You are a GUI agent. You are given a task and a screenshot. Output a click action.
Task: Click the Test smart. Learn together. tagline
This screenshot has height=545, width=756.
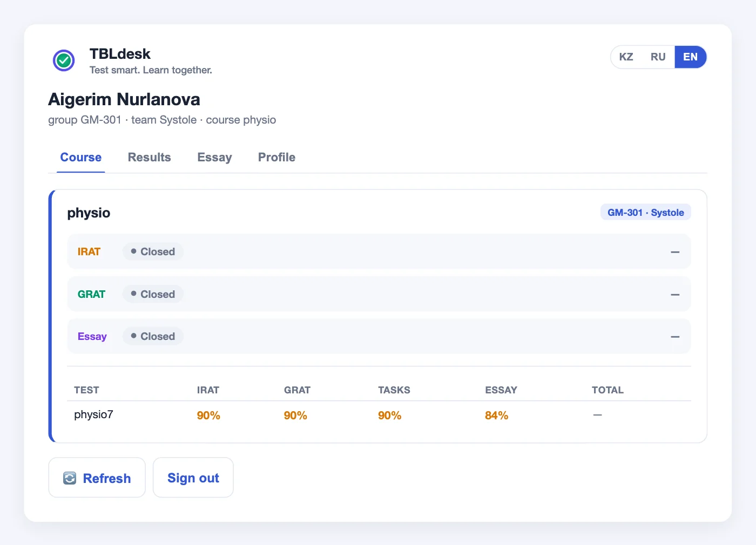pyautogui.click(x=151, y=70)
